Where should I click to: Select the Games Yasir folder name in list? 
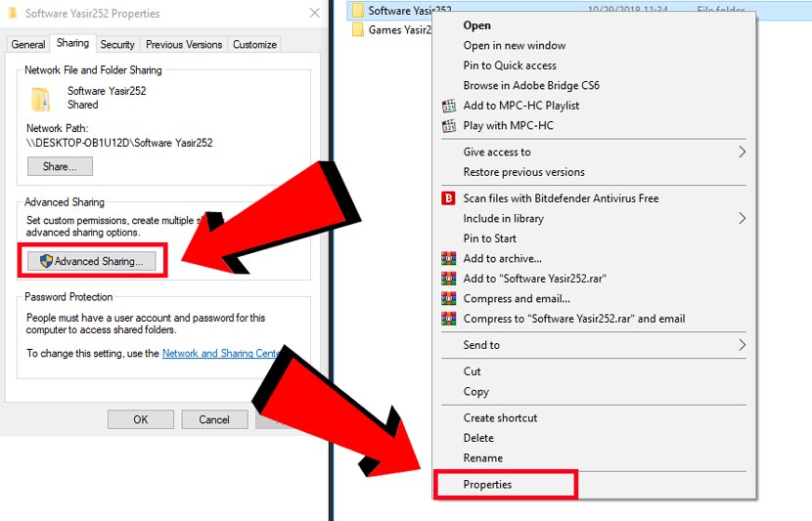[x=399, y=30]
